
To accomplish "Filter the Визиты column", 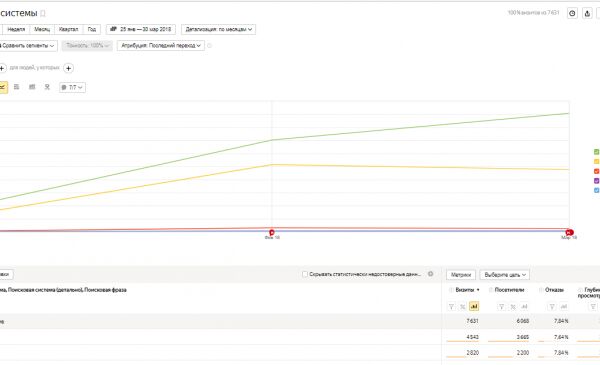I will (x=452, y=306).
